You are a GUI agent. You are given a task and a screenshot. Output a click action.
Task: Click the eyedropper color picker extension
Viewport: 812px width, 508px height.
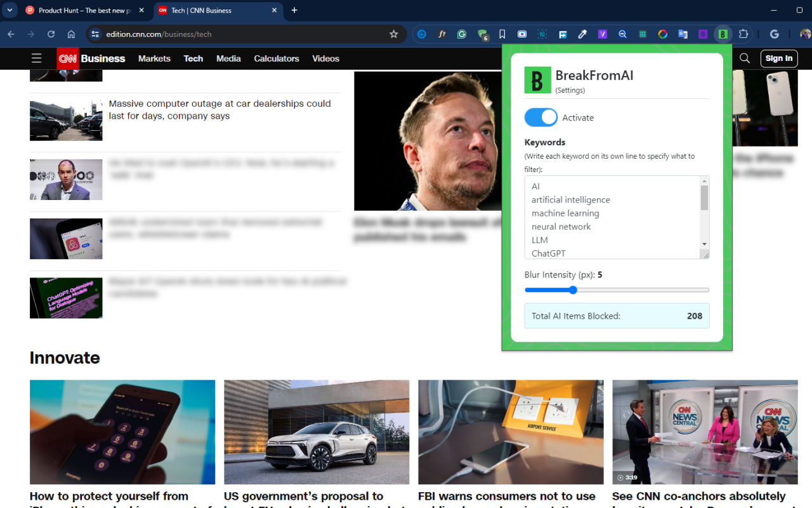point(582,34)
